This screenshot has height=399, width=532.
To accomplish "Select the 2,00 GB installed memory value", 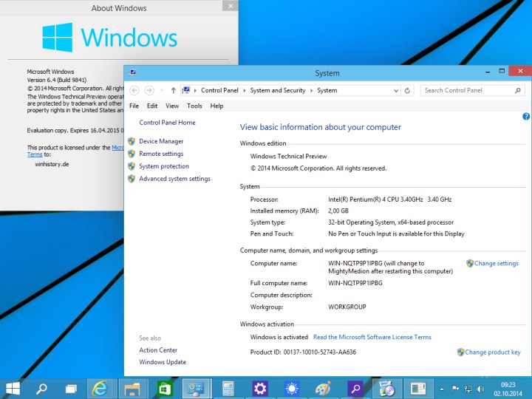I will pos(338,211).
